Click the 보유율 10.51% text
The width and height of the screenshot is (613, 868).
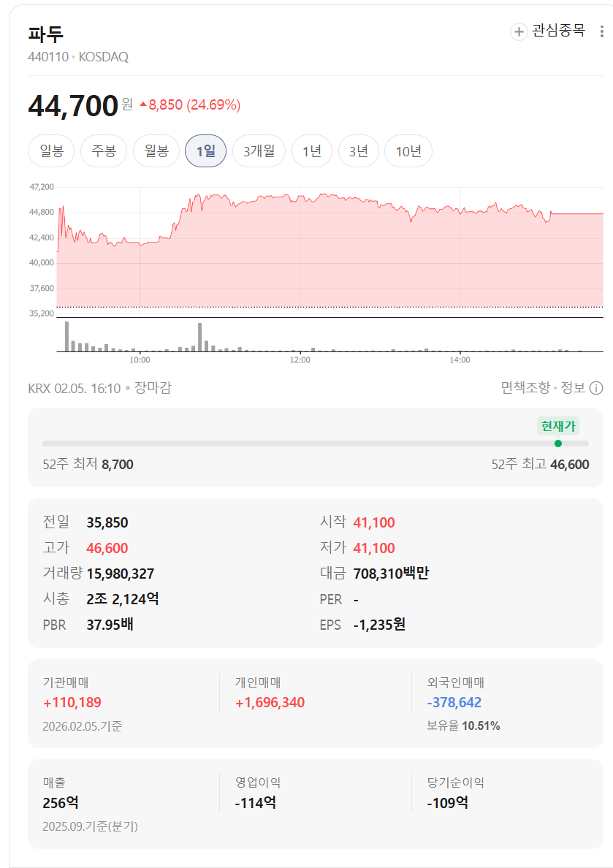tap(463, 726)
